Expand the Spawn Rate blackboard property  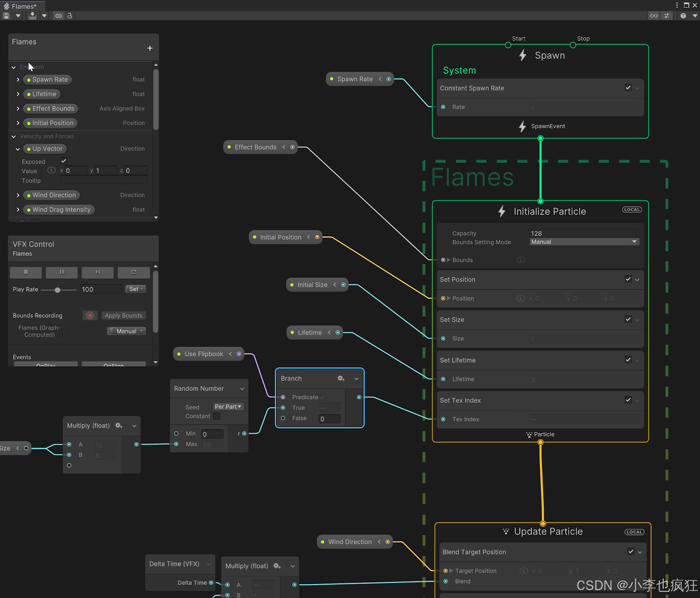pyautogui.click(x=18, y=80)
